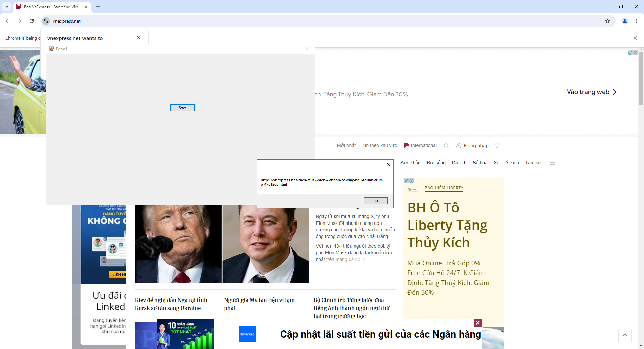
Task: Open the International edition link
Action: click(x=423, y=146)
